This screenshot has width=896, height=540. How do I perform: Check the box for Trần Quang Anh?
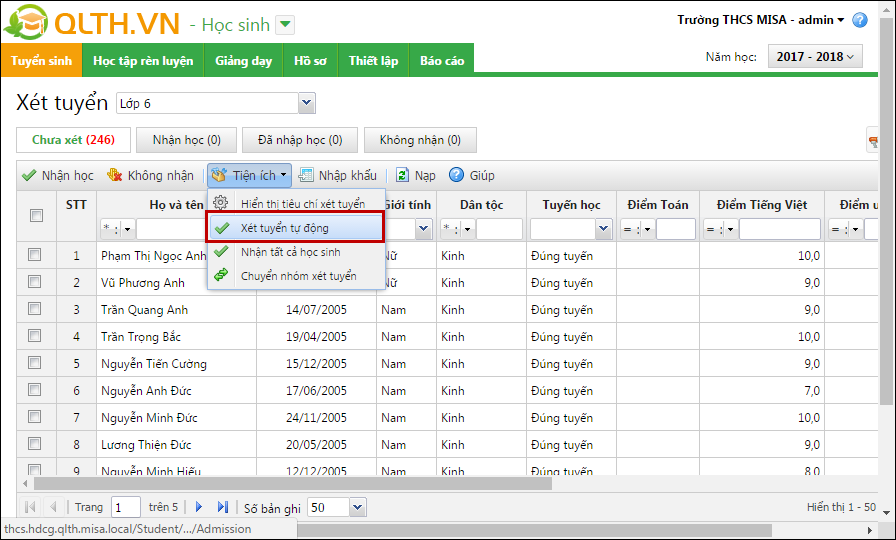pyautogui.click(x=35, y=309)
